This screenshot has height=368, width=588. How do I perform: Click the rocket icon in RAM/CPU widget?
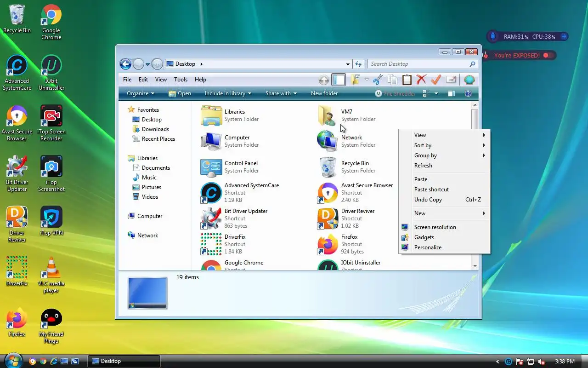492,36
